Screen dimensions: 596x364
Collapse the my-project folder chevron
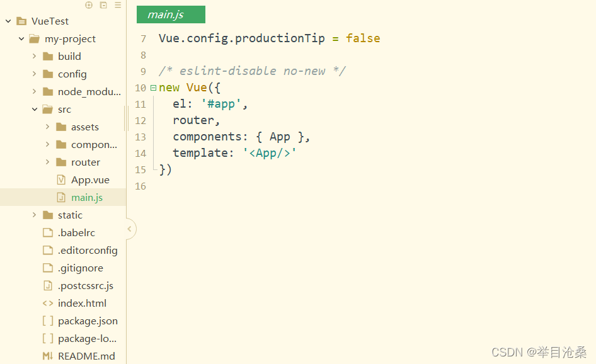point(21,39)
